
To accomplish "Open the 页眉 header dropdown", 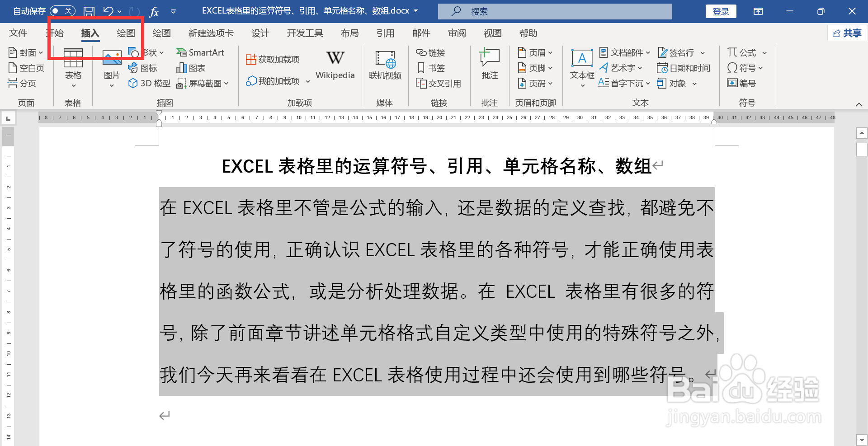I will [535, 52].
